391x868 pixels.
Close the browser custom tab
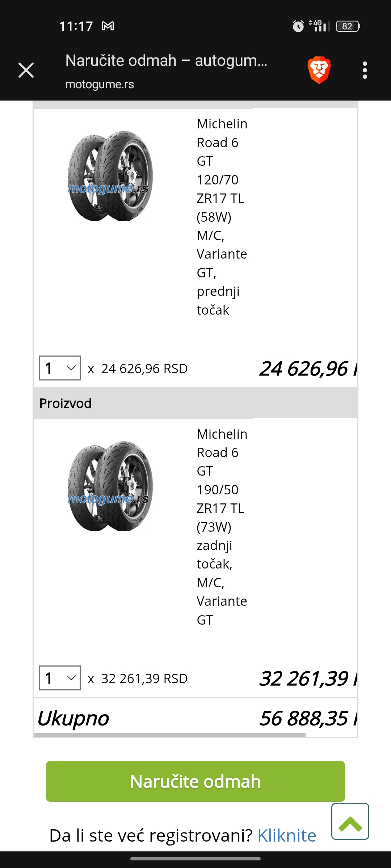pos(26,70)
